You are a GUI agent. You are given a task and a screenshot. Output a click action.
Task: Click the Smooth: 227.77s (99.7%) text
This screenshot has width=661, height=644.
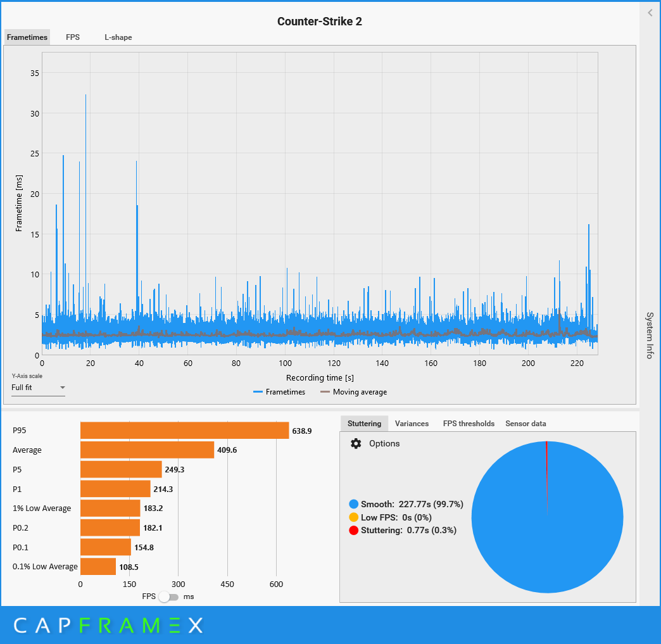pos(412,504)
